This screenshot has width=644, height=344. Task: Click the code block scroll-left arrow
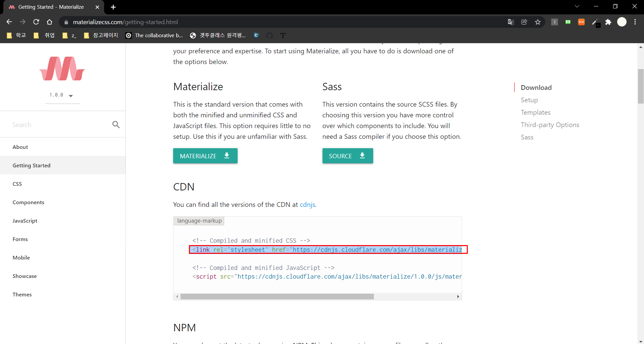coord(177,297)
